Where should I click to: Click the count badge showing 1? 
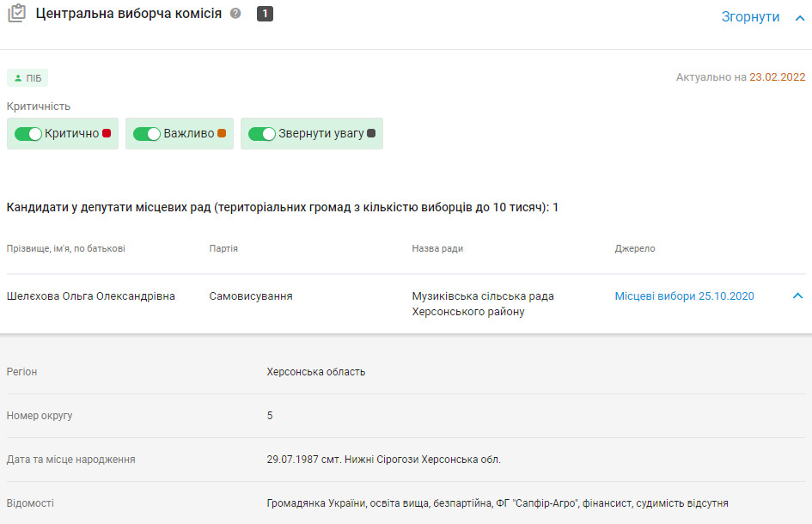(265, 15)
